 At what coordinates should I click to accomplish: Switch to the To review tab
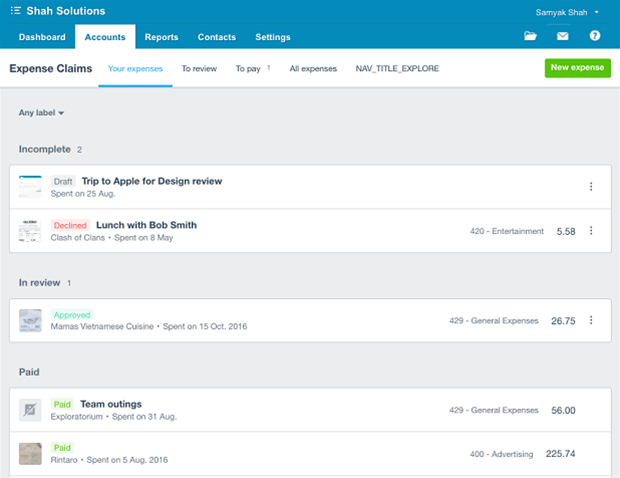click(x=199, y=68)
